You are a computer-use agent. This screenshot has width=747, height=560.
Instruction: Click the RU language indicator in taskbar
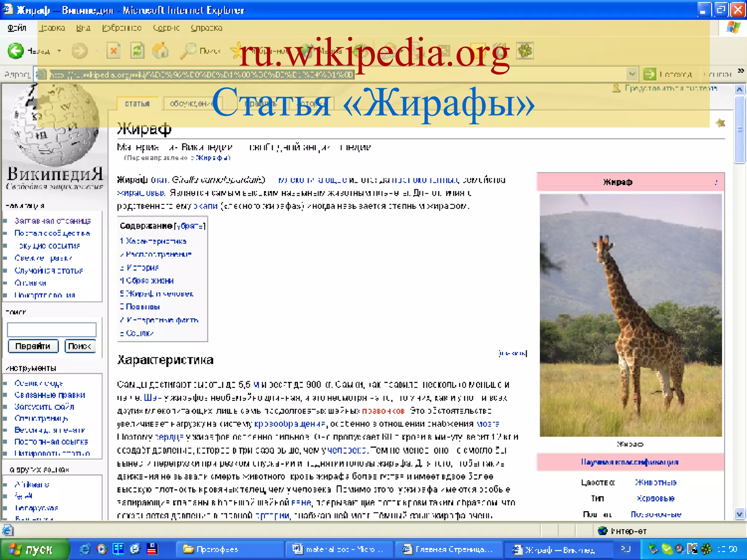click(626, 549)
